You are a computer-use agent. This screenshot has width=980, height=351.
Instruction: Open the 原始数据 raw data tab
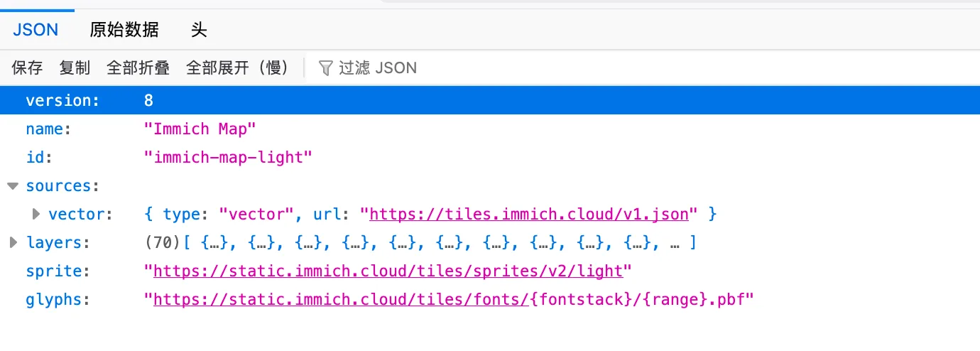(124, 30)
